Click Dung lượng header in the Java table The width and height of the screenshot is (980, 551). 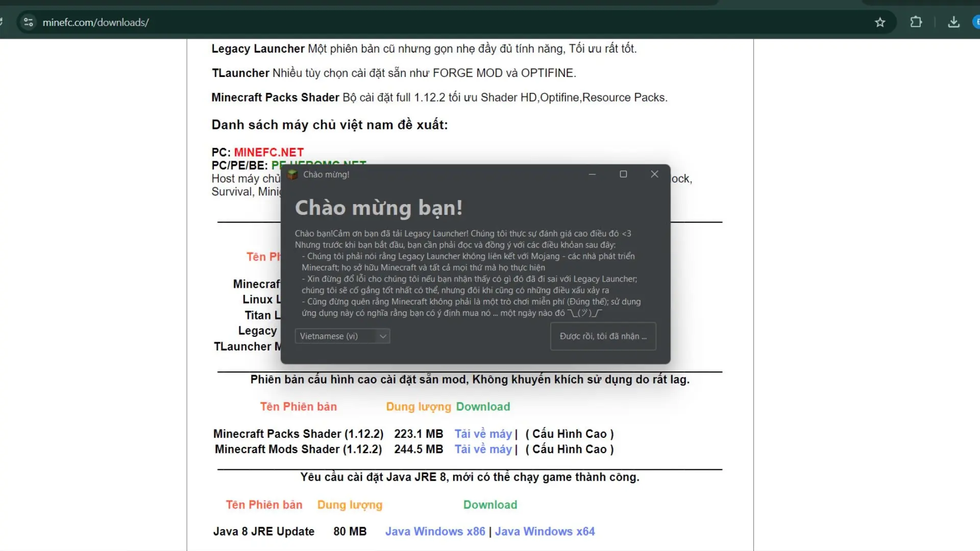point(350,505)
